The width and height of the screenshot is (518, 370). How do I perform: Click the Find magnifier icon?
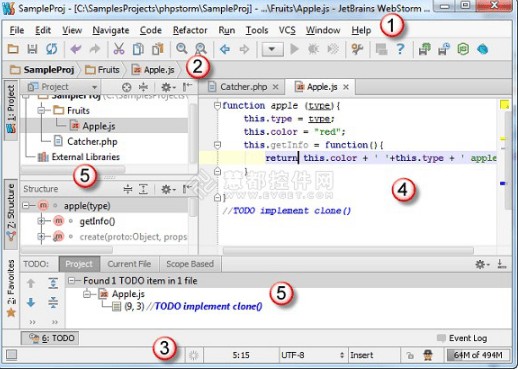182,49
